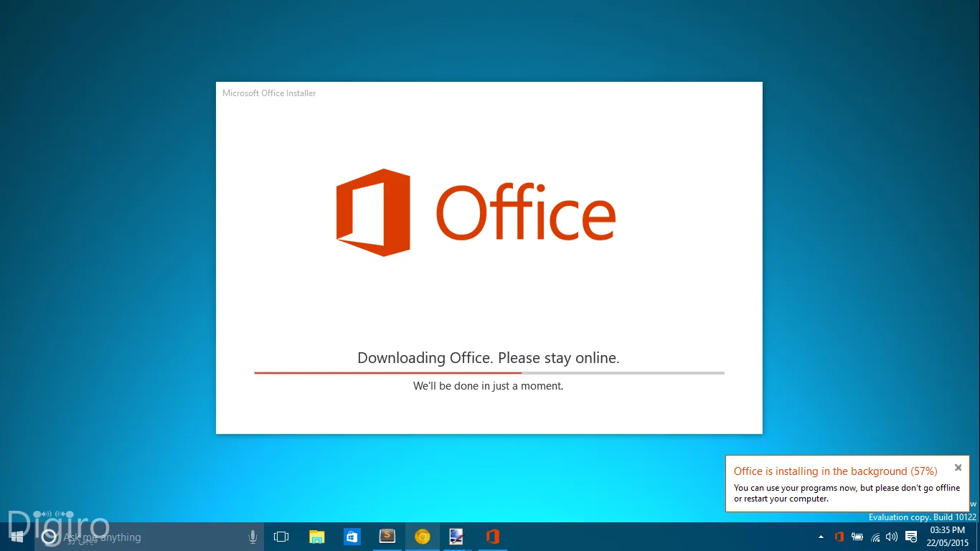Click the Office download progress bar

coord(489,373)
